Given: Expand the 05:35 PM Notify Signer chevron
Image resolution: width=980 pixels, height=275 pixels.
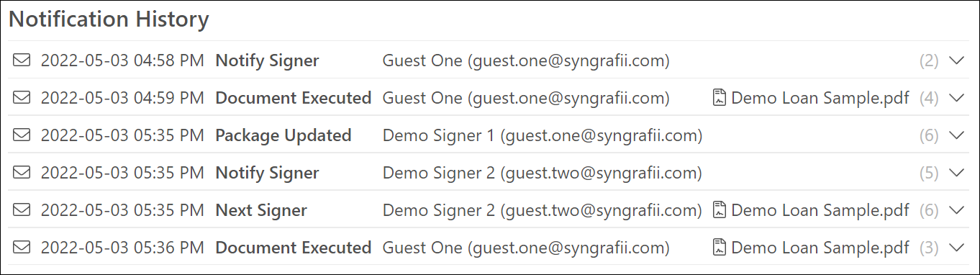Looking at the screenshot, I should click(x=956, y=173).
